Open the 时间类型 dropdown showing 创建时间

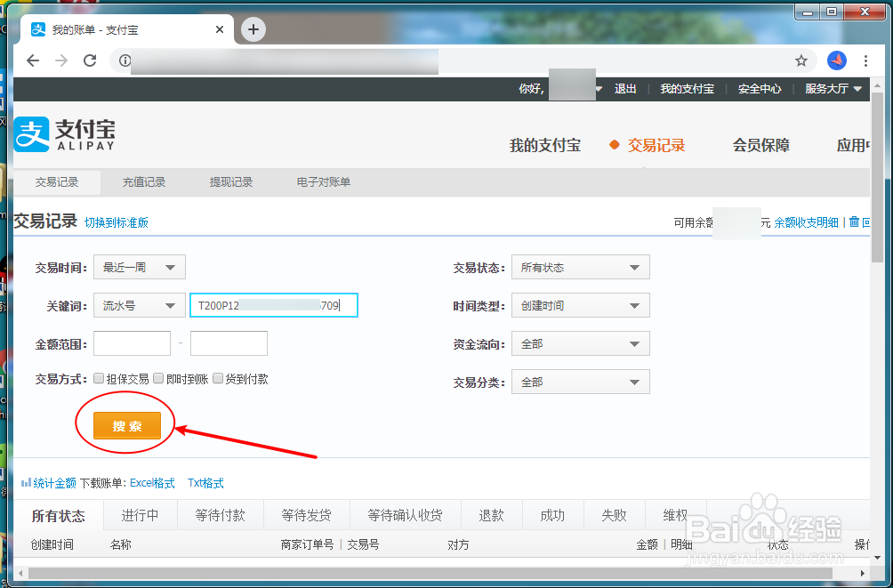[580, 305]
